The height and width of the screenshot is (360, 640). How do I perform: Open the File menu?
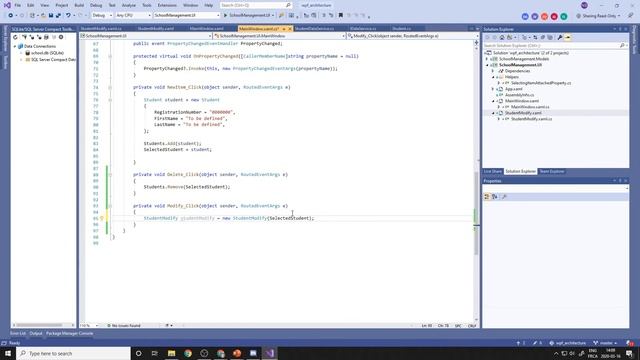tap(18, 5)
